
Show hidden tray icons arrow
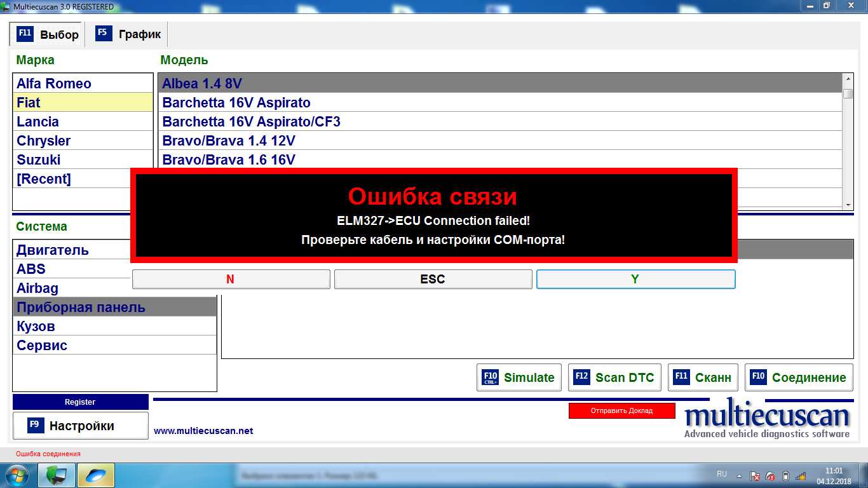tap(739, 475)
